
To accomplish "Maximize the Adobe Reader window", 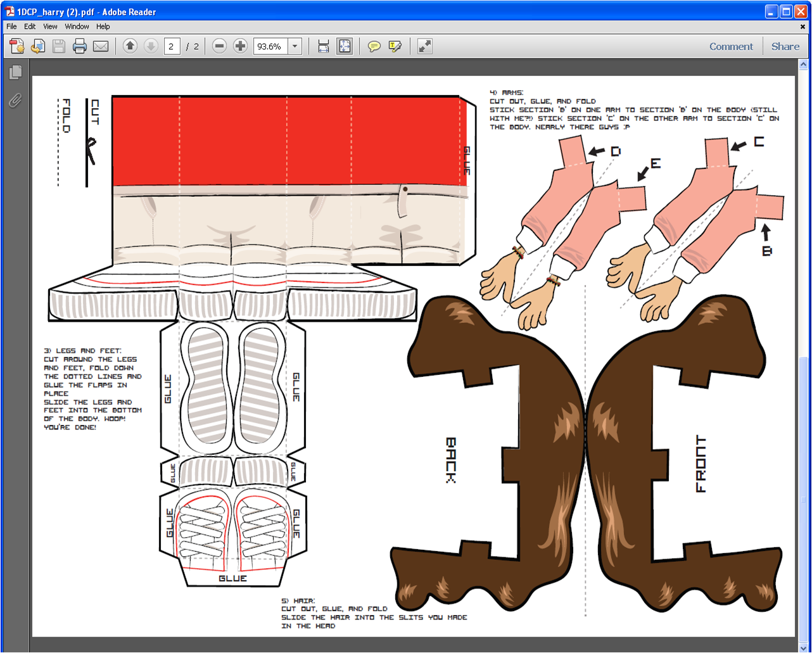I will click(786, 11).
